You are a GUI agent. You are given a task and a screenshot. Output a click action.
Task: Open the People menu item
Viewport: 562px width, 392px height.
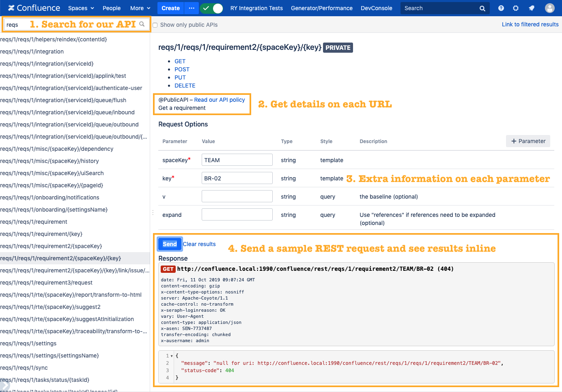tap(112, 8)
